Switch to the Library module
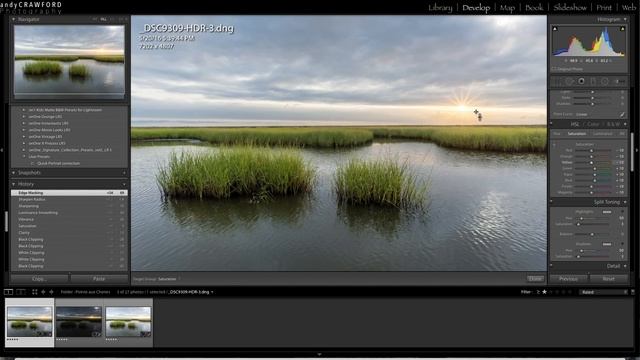The image size is (640, 360). [440, 8]
